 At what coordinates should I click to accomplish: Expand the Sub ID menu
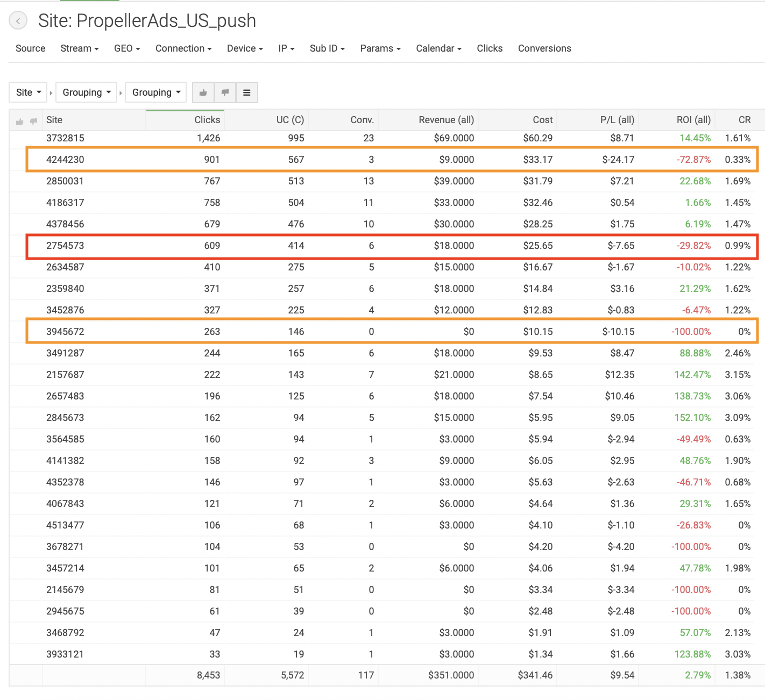[x=327, y=48]
